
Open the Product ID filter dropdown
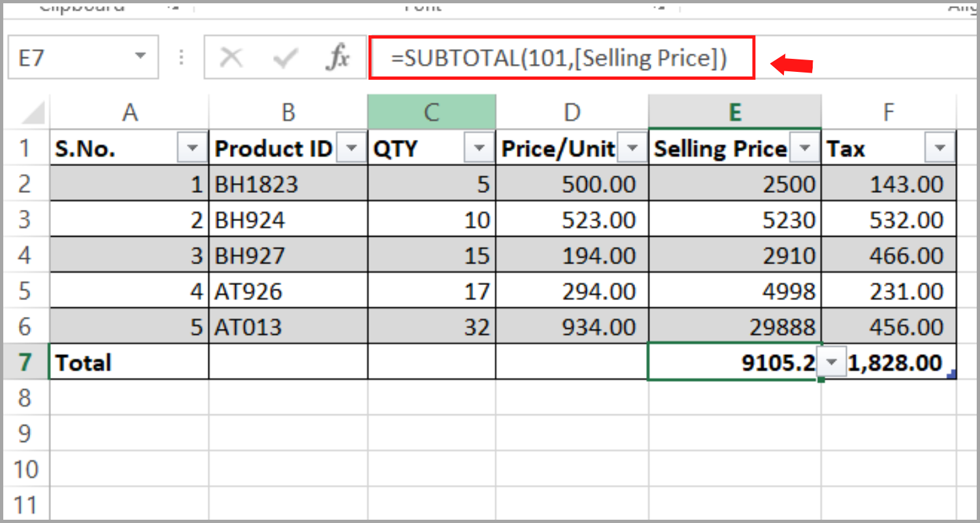point(351,148)
